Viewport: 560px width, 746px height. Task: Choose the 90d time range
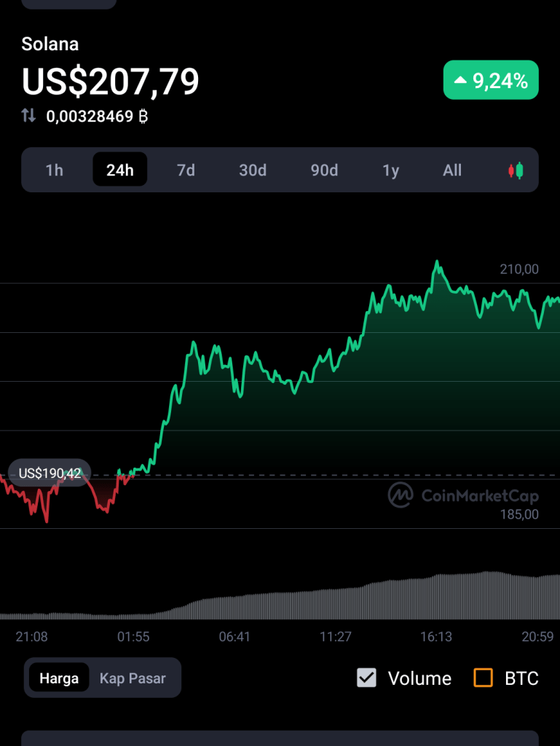tap(324, 170)
